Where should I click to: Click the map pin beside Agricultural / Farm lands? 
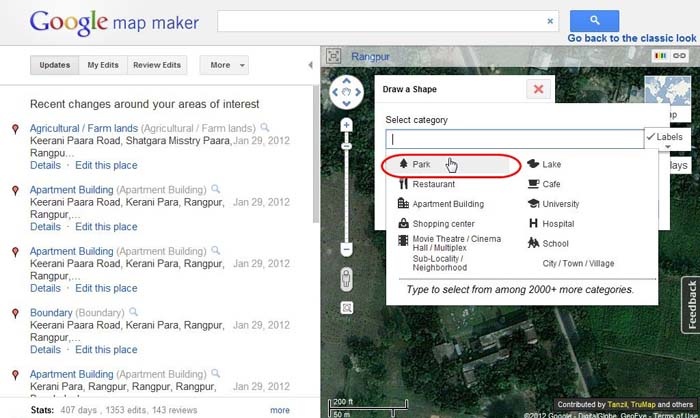point(15,129)
